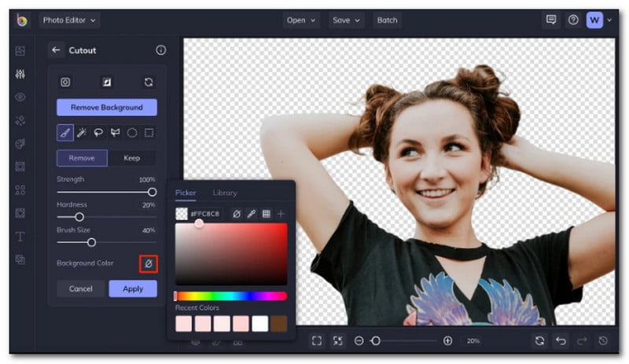Toggle the invert selection icon

pos(106,82)
